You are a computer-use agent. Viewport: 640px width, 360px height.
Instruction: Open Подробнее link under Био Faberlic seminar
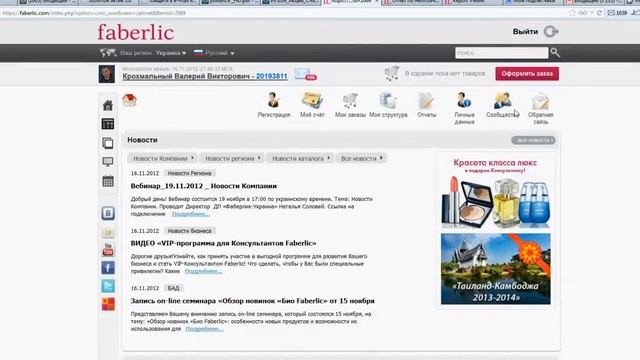[204, 329]
